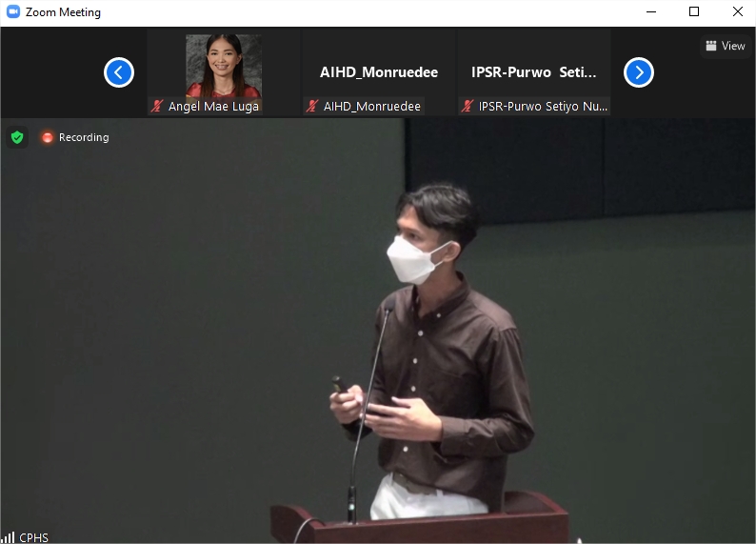Maximize the Zoom Meeting window
The image size is (756, 544).
tap(694, 12)
